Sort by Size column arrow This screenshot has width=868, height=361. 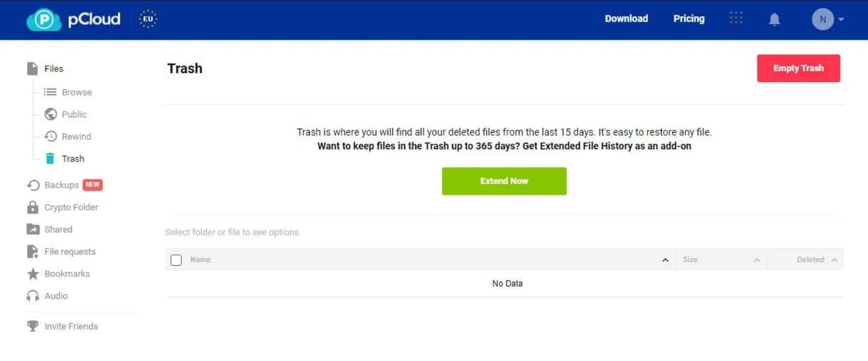(756, 260)
